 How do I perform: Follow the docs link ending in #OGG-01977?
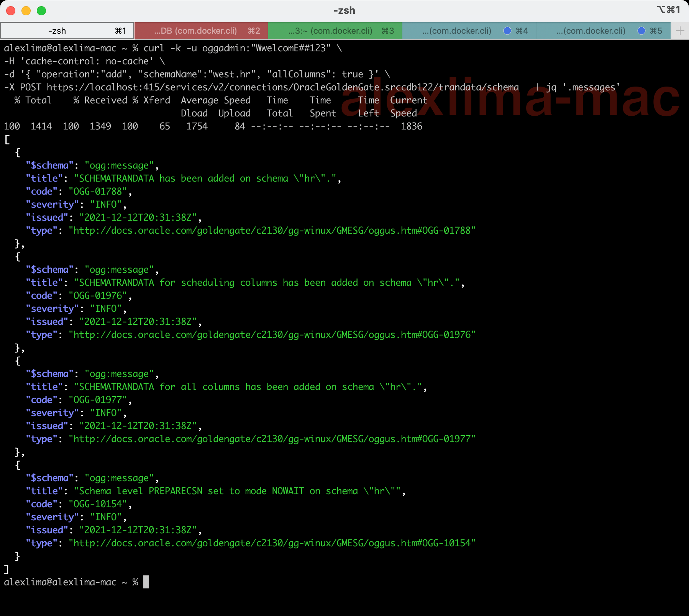pyautogui.click(x=272, y=439)
